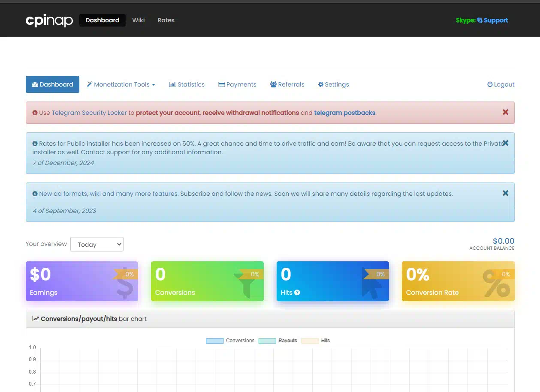This screenshot has width=540, height=392.
Task: Click the cpinap logo
Action: tap(49, 20)
